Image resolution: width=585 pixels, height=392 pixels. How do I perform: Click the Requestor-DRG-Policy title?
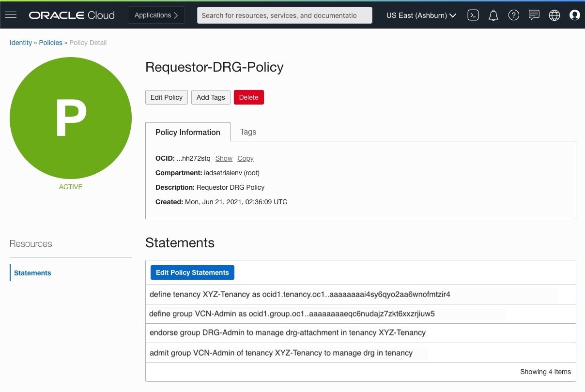click(215, 67)
